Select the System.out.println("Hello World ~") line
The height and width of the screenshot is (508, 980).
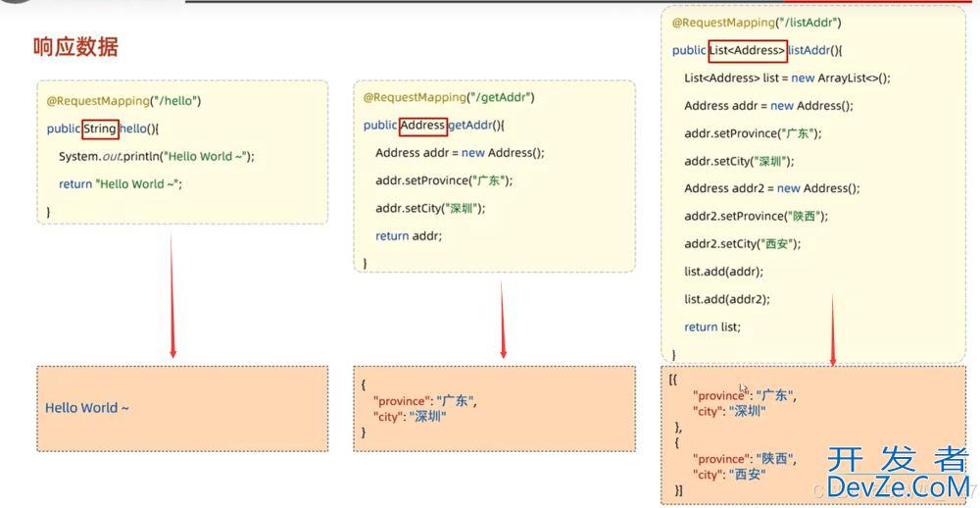click(157, 156)
